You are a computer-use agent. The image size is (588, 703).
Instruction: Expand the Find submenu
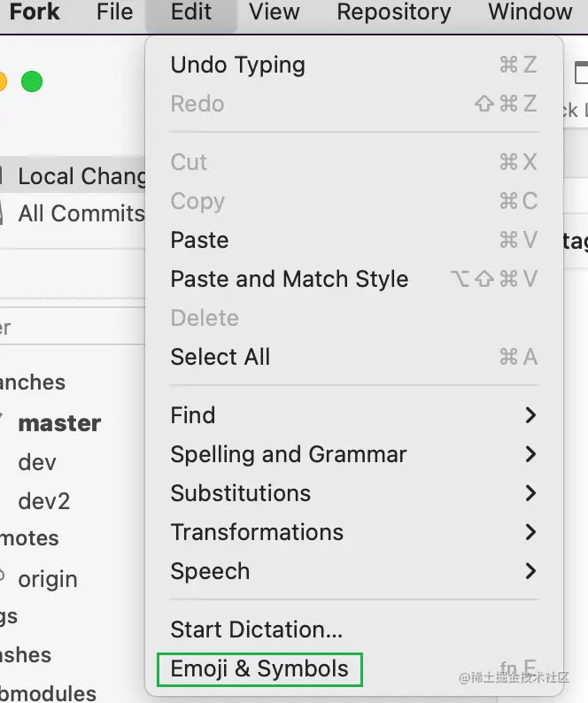pos(193,415)
